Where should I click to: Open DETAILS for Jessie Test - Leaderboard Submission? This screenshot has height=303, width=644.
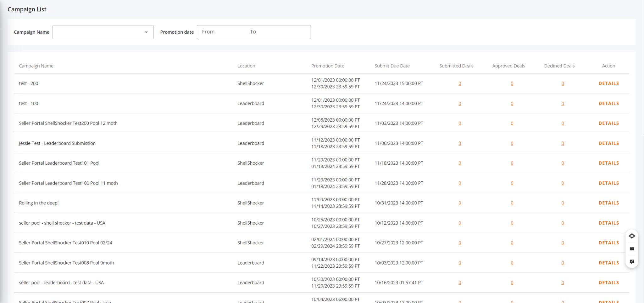608,143
